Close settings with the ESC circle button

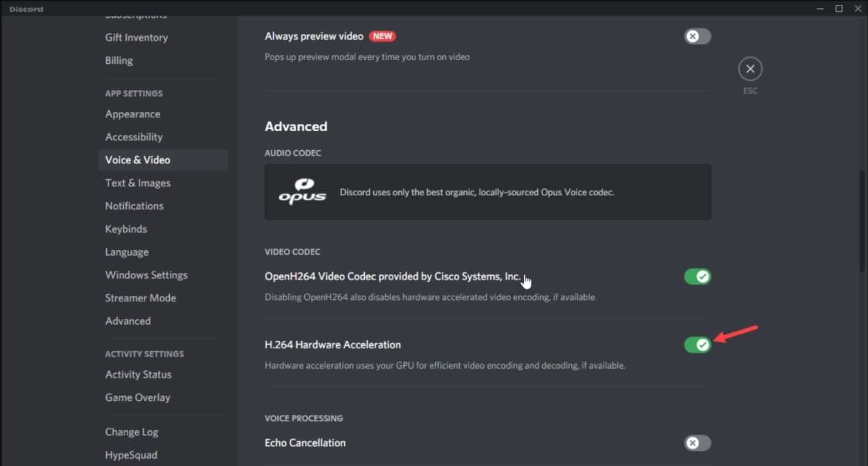pyautogui.click(x=750, y=69)
